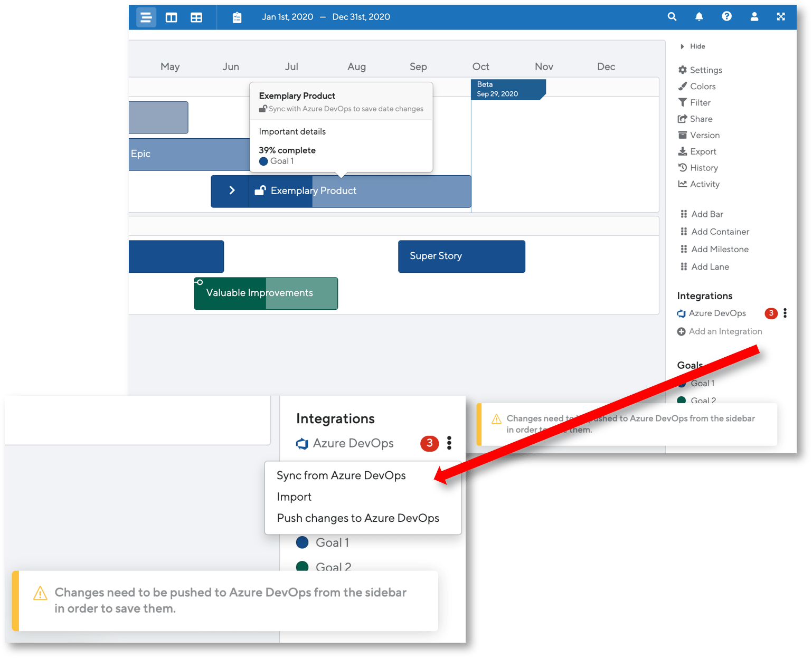Click the circle handle on Valuable Improvements
The width and height of the screenshot is (812, 658).
200,282
